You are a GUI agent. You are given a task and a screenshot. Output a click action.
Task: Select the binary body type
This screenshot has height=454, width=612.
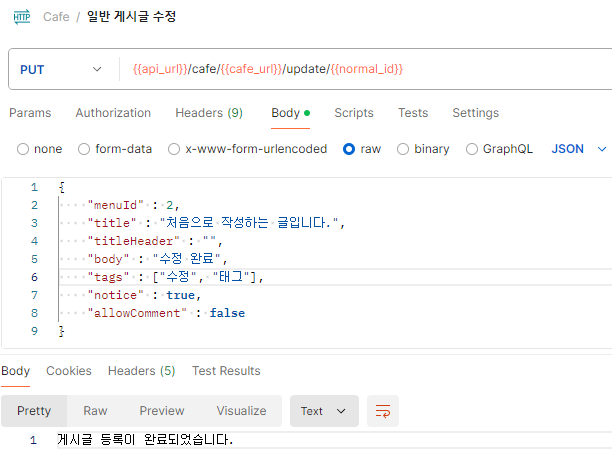pyautogui.click(x=423, y=149)
